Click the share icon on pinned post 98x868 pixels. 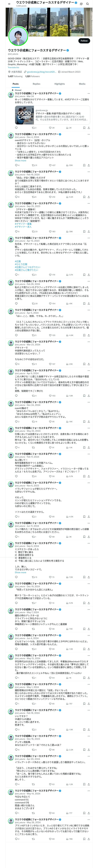pos(89,128)
